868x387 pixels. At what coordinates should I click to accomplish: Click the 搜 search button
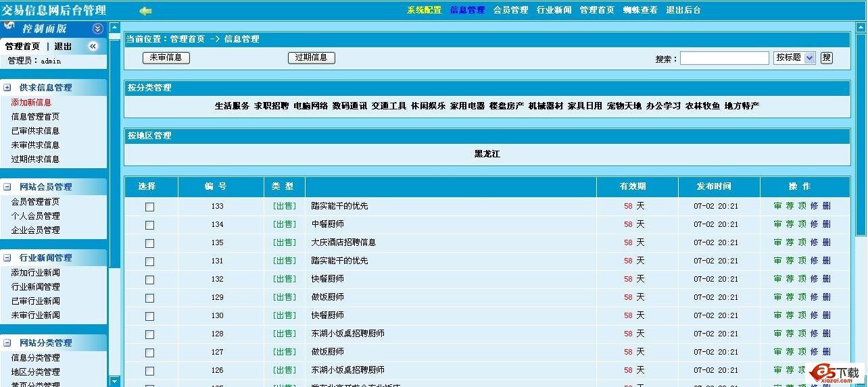pyautogui.click(x=826, y=58)
